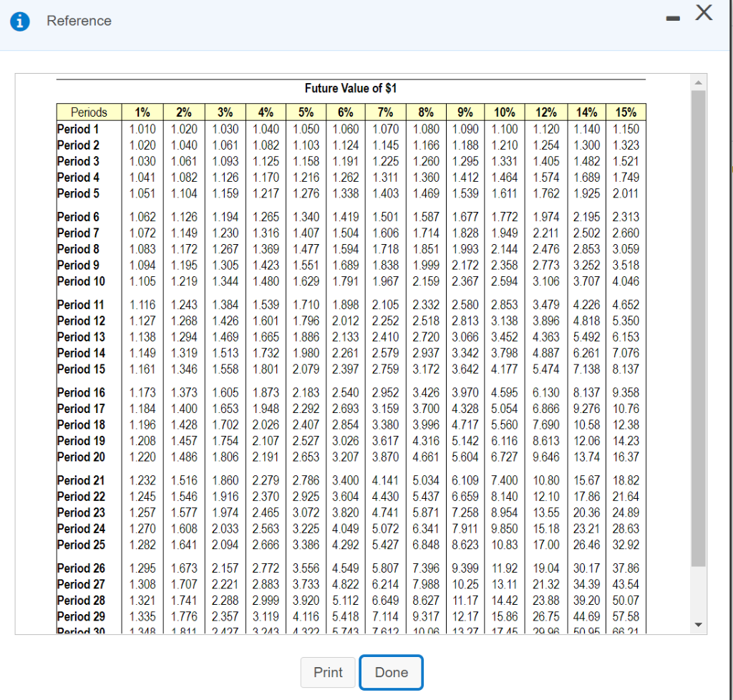Click the 'Periods' column header
Viewport: 733px width, 700px height.
[89, 112]
